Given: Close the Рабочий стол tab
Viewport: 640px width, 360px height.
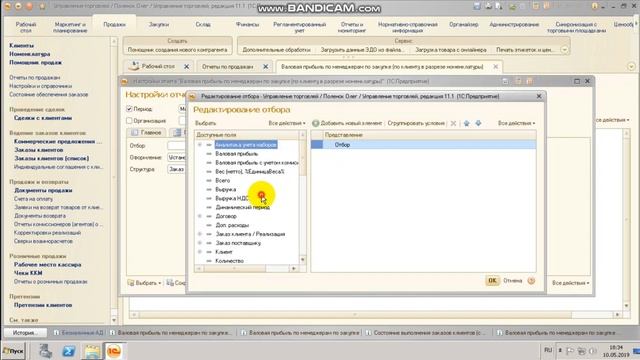Looking at the screenshot, I should pyautogui.click(x=187, y=67).
